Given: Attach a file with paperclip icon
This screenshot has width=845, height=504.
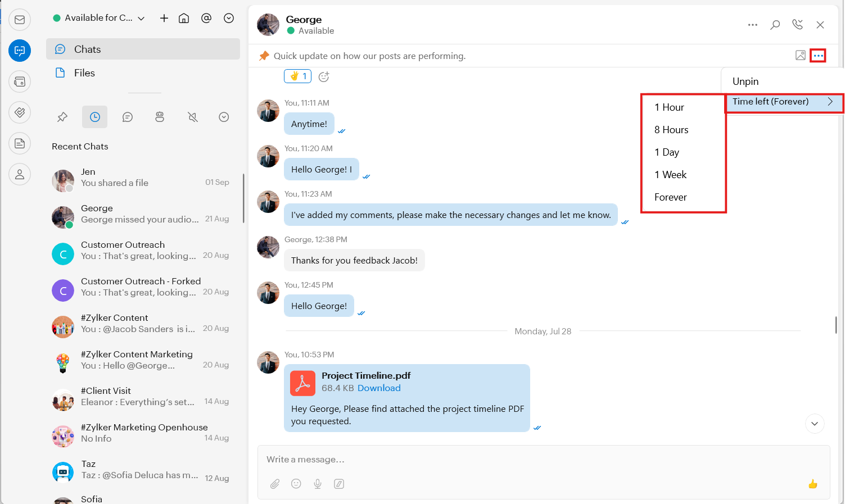Looking at the screenshot, I should pyautogui.click(x=275, y=484).
